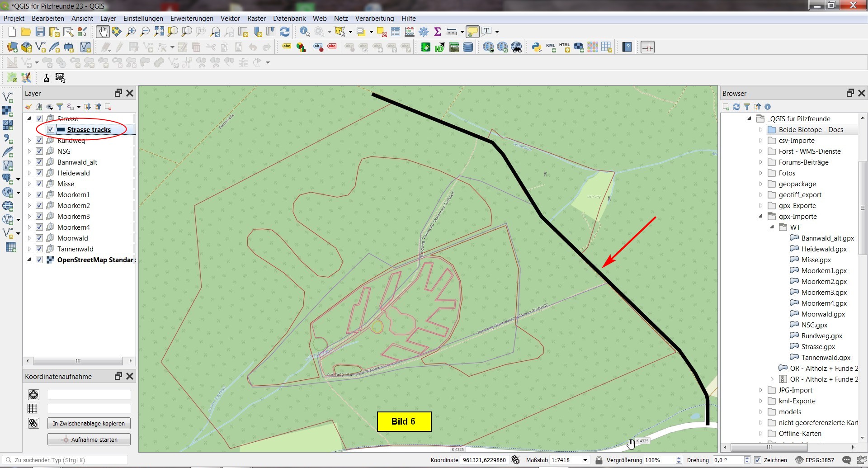
Task: Click the Zoom In magnifier tool
Action: [x=131, y=32]
